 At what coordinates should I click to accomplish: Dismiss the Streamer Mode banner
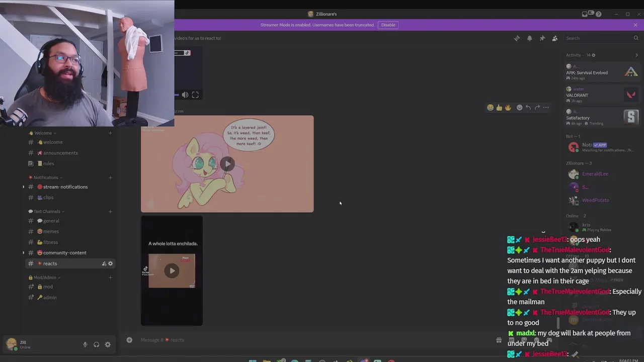[x=635, y=25]
